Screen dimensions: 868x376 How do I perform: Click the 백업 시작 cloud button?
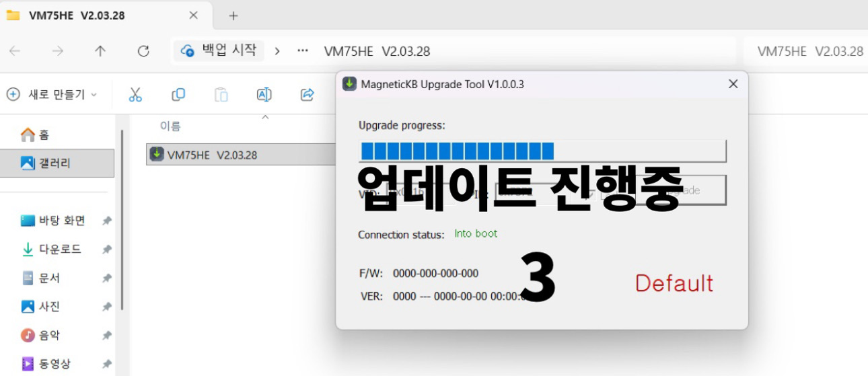click(x=219, y=50)
